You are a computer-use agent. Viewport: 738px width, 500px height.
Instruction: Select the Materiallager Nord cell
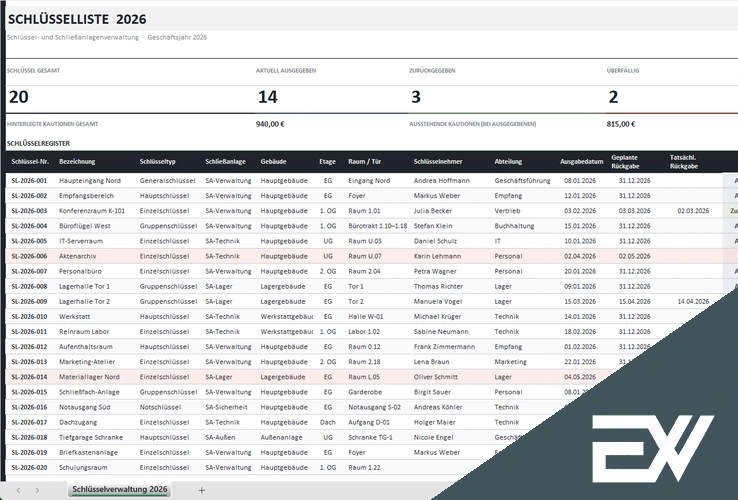[89, 377]
